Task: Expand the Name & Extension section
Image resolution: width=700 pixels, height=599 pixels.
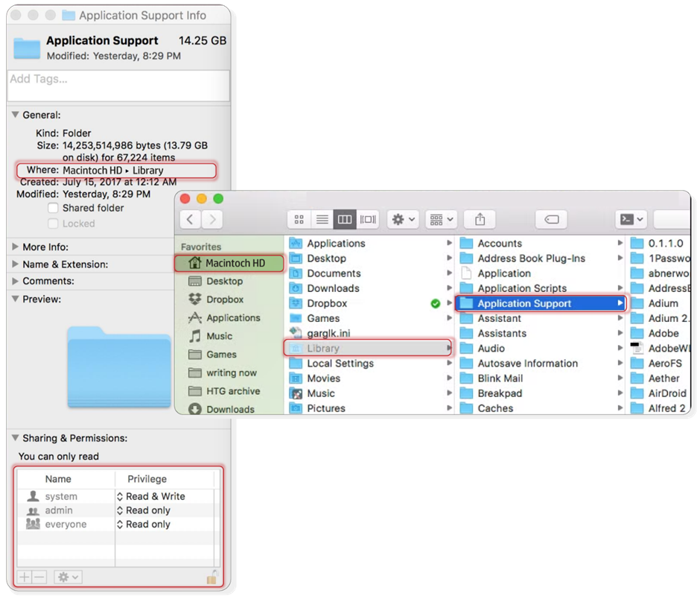Action: tap(13, 263)
